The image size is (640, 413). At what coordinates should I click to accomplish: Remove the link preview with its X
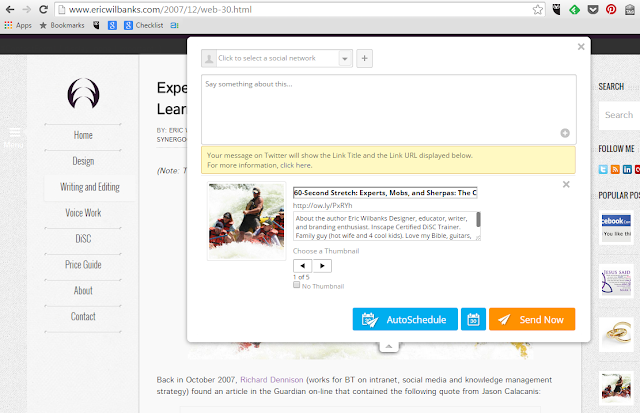pos(566,184)
